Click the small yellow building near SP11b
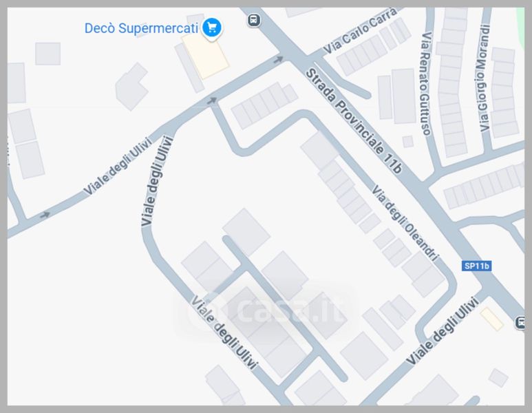Screen dimensions: 532x413 coord(491,319)
